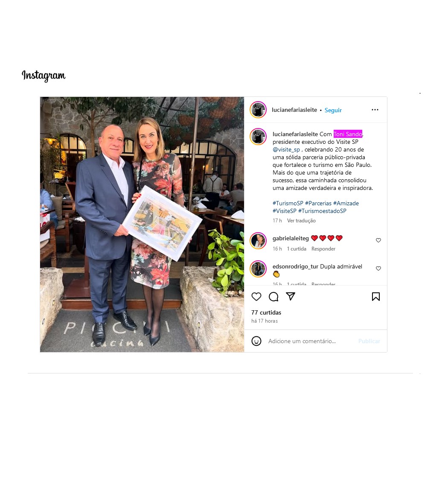Screen dimensions: 448x484
Task: Click Ver tradução under the caption
Action: click(x=301, y=221)
